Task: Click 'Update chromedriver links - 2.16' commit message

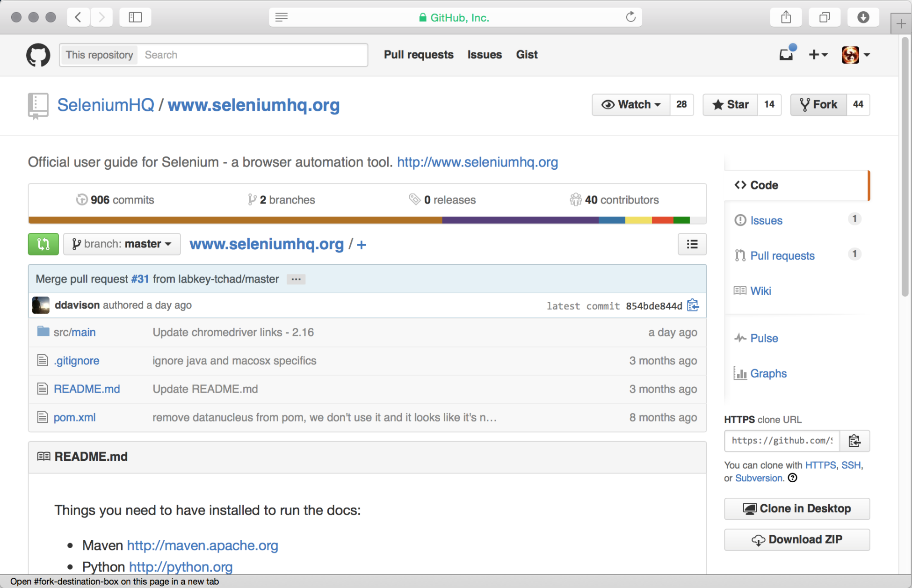Action: pos(233,332)
